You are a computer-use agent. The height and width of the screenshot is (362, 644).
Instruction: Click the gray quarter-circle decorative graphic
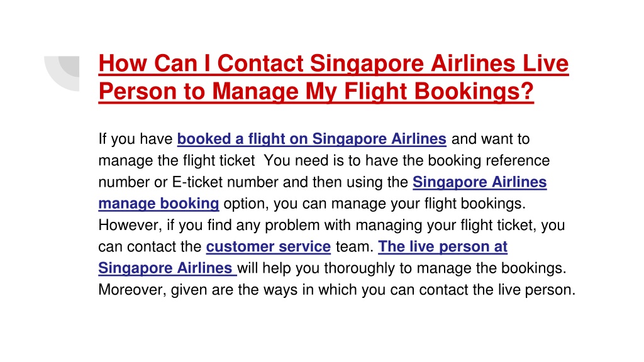click(62, 73)
